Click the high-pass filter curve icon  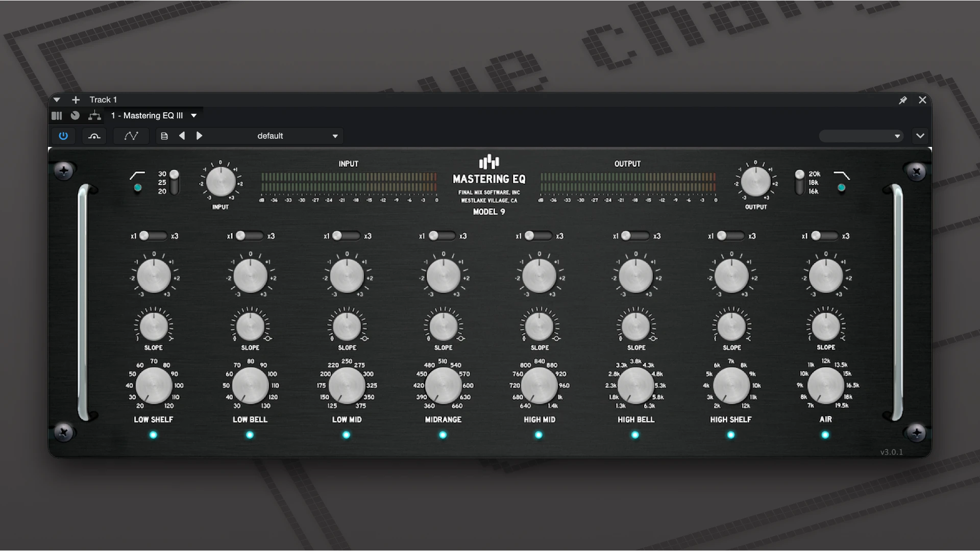tap(137, 176)
